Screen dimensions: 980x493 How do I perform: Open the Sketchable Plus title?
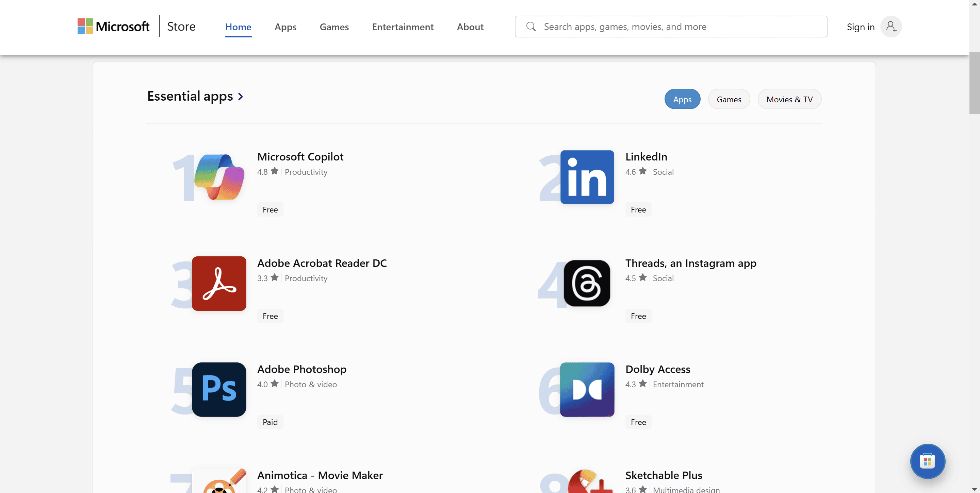[x=664, y=475]
